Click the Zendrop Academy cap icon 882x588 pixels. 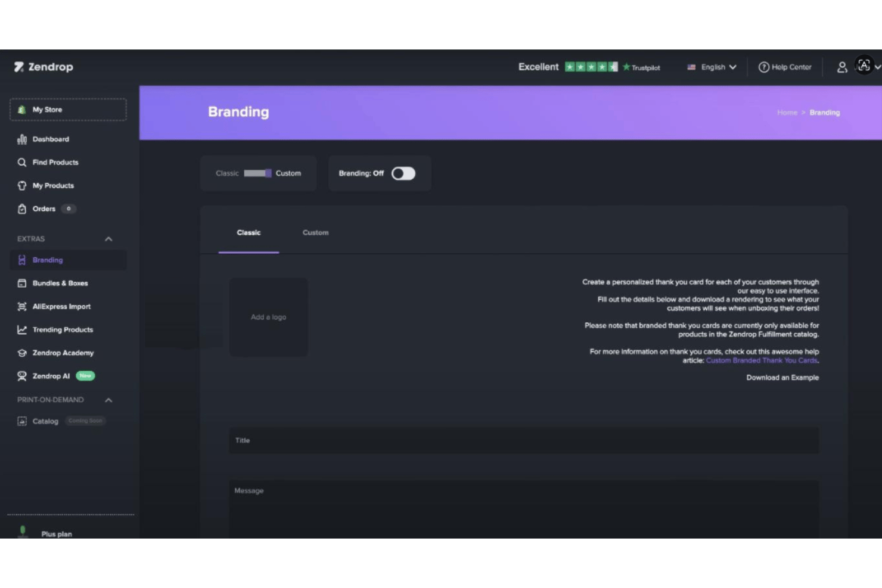pyautogui.click(x=22, y=353)
